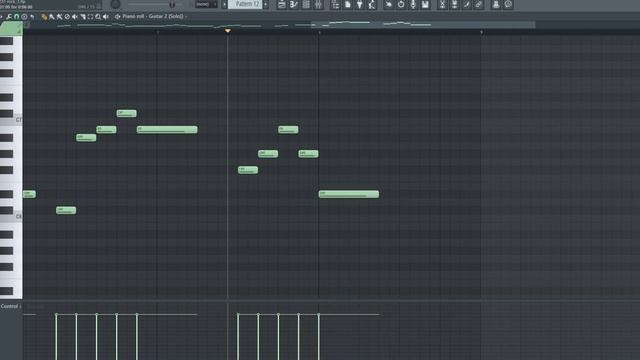The image size is (640, 360).
Task: Select the Slice tool
Action: 83,17
